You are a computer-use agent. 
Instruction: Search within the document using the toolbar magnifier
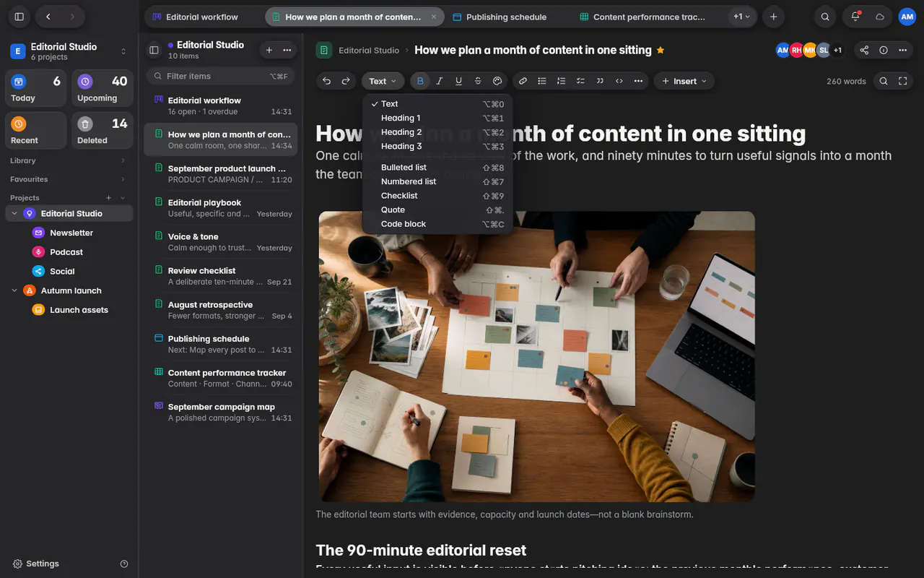click(884, 81)
